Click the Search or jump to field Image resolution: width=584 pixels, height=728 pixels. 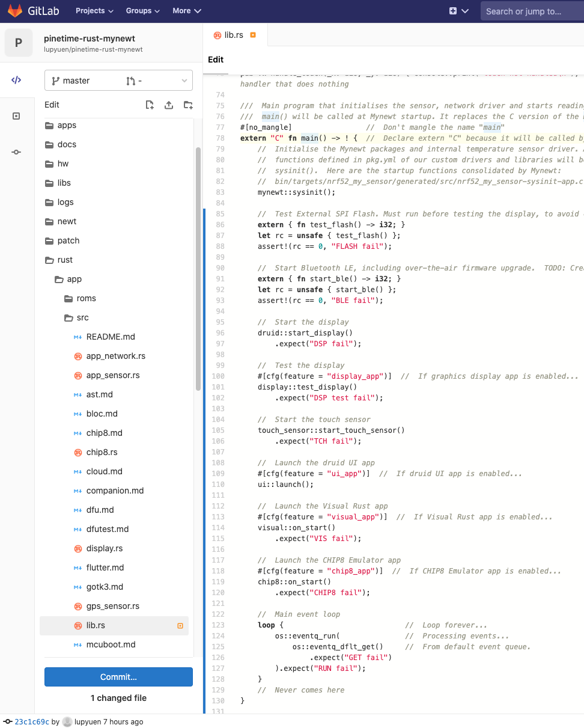532,11
